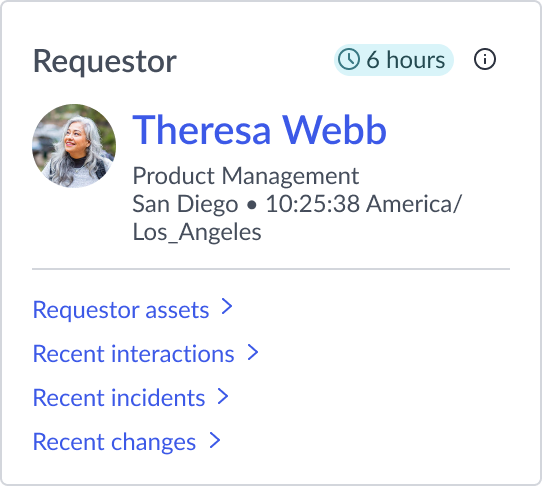Screen dimensions: 542x486
Task: Open the Recent changes link
Action: (x=114, y=442)
